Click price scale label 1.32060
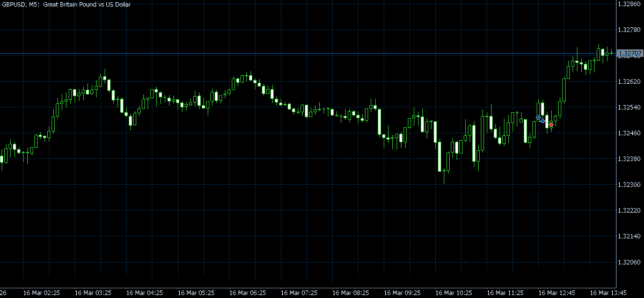The height and width of the screenshot is (298, 644). 630,262
